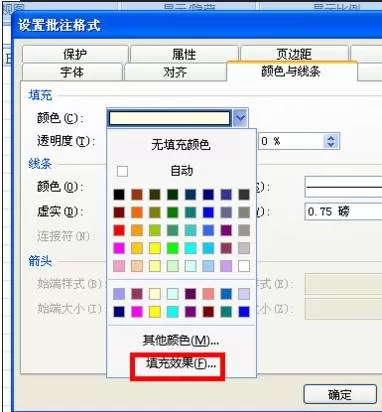The image size is (382, 412).
Task: Choose the Gray-80% dark gray swatch
Action: [244, 195]
